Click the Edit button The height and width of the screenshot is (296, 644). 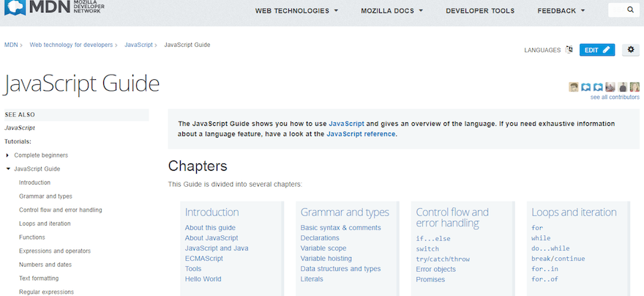597,50
